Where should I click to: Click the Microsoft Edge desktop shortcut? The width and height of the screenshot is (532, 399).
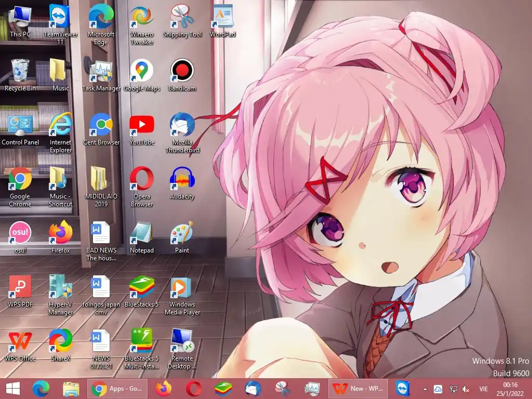tap(101, 24)
